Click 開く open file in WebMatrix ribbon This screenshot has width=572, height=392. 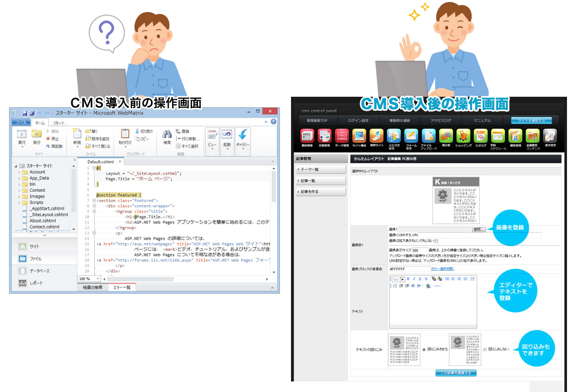[x=92, y=131]
